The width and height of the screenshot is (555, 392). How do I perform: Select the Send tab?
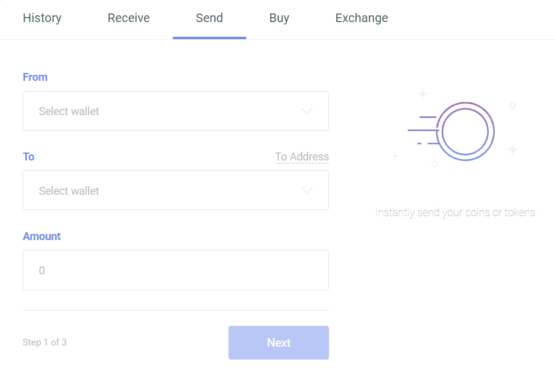click(210, 18)
